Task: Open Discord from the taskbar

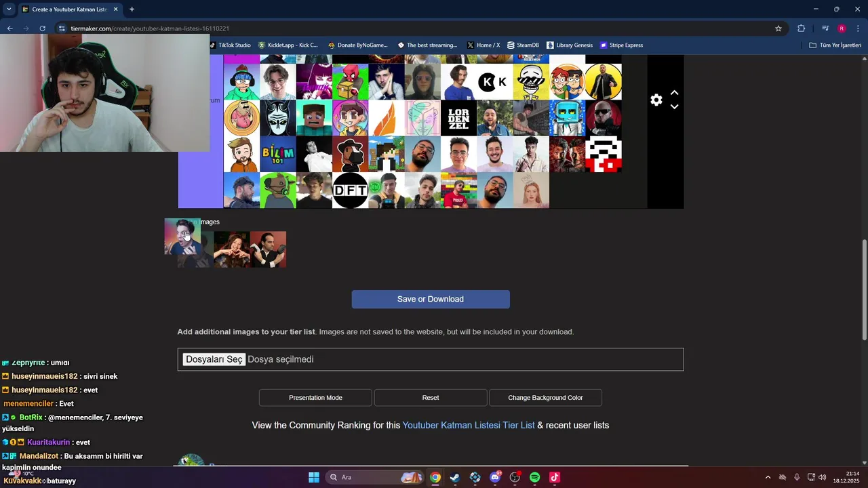Action: [x=495, y=477]
